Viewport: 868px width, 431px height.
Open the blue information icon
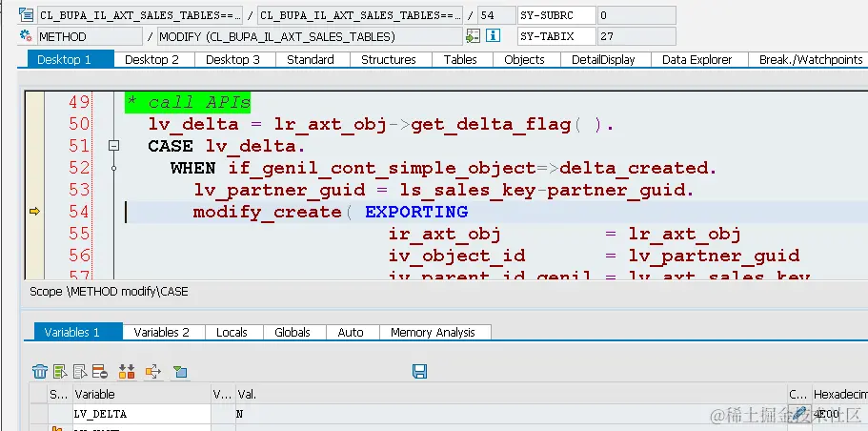[493, 36]
